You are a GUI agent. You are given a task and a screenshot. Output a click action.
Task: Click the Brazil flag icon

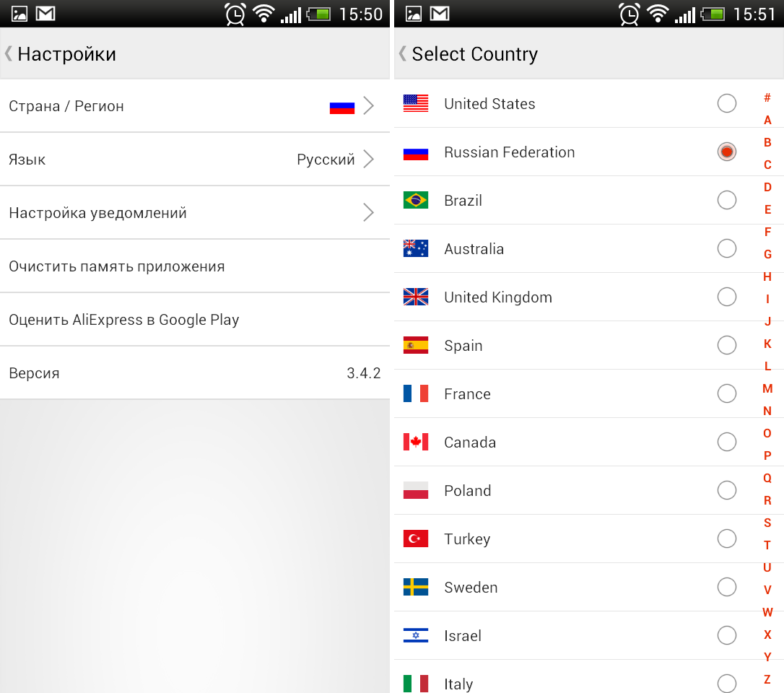(416, 200)
